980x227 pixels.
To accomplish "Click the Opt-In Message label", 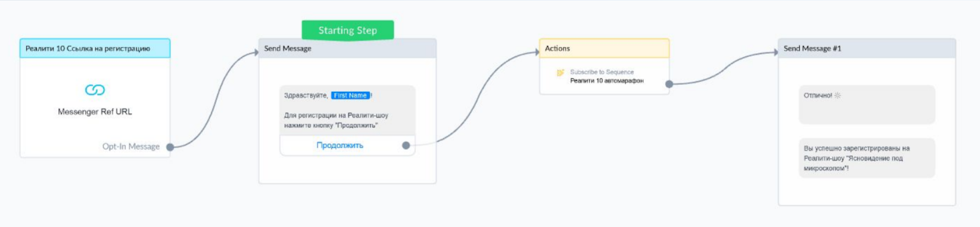I will point(131,147).
